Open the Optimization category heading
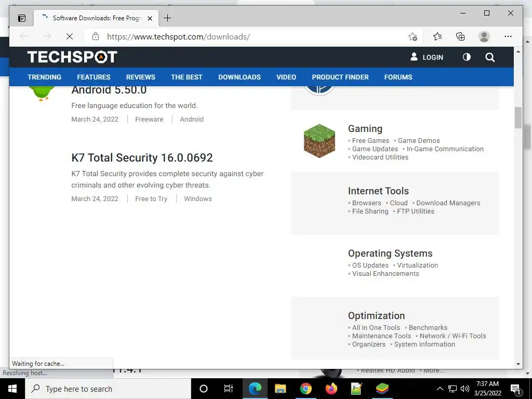This screenshot has width=532, height=399. 376,315
